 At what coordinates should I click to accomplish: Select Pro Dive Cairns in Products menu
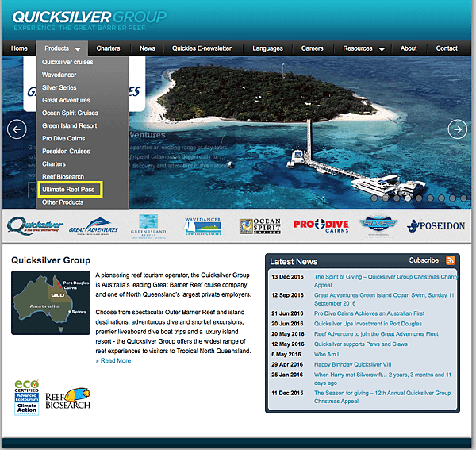[x=63, y=138]
